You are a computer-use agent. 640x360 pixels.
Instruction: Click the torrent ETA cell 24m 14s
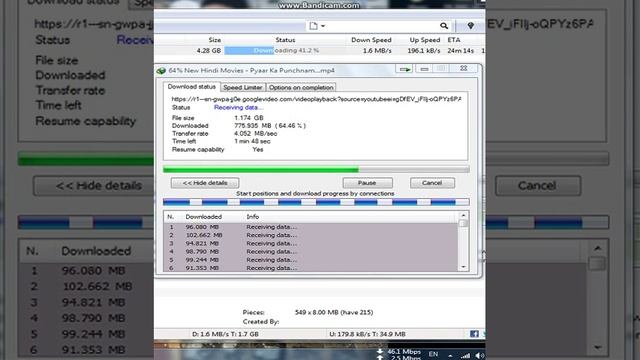pyautogui.click(x=460, y=51)
